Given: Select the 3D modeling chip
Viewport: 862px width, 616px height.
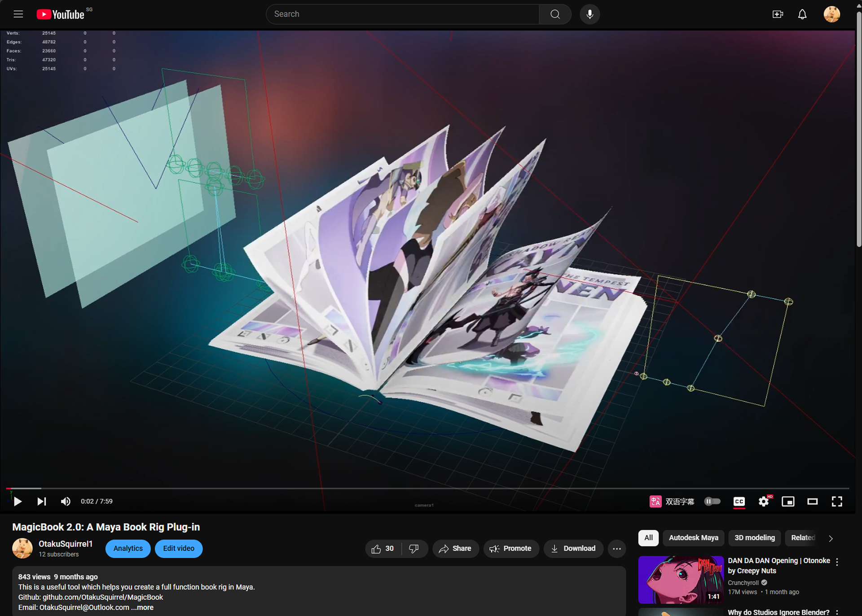Looking at the screenshot, I should tap(754, 537).
